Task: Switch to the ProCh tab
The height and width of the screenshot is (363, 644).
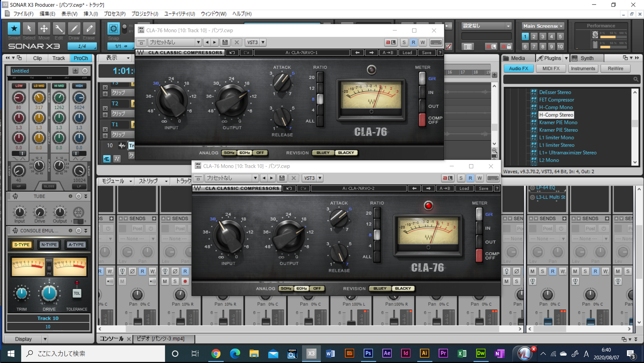Action: point(81,58)
